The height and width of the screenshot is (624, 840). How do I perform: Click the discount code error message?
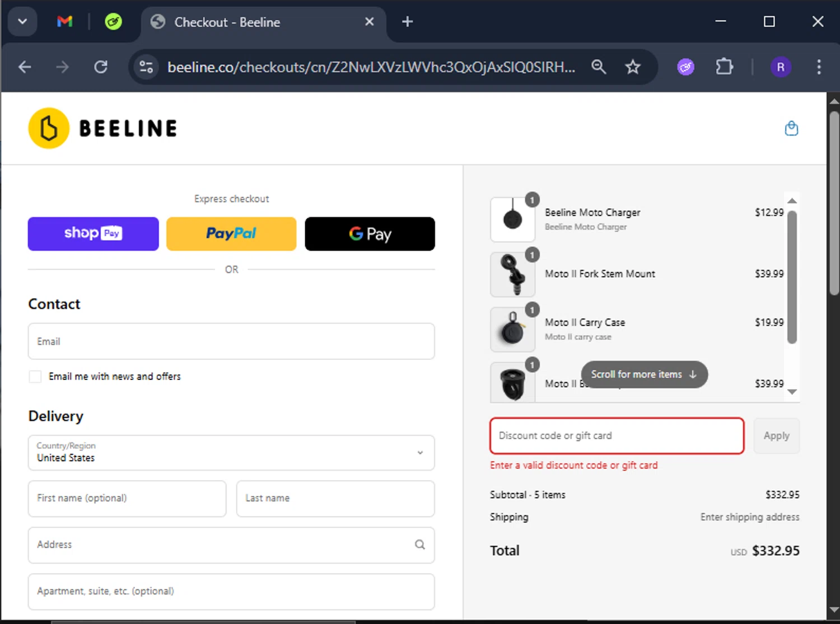(x=573, y=466)
